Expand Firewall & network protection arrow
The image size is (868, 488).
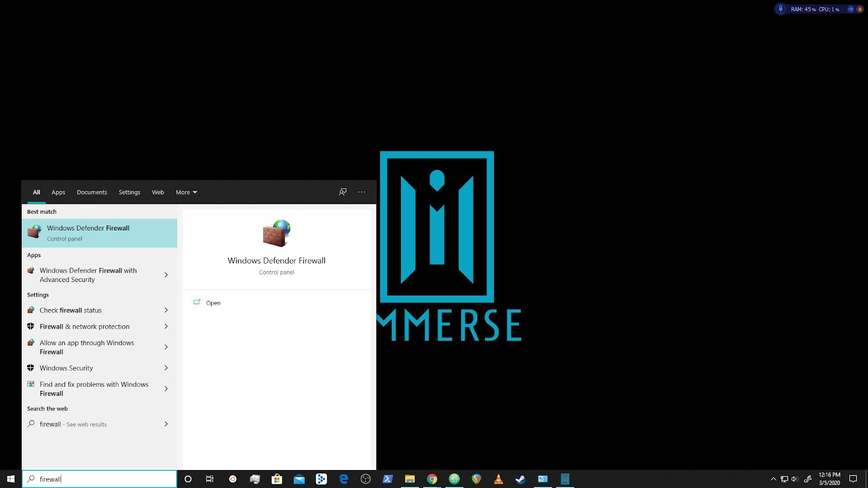tap(166, 326)
